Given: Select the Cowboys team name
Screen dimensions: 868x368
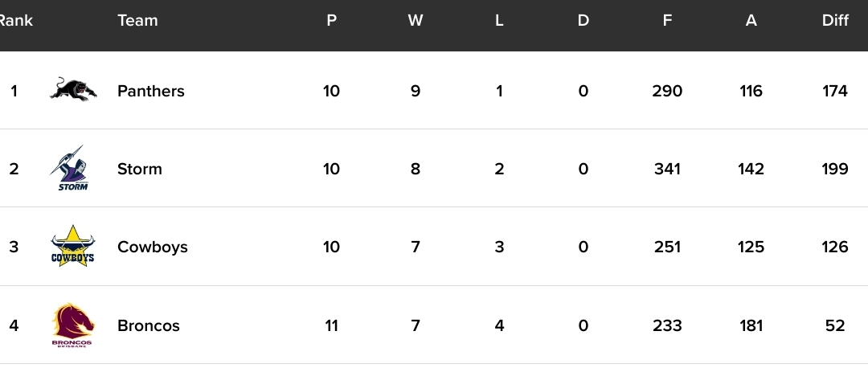Looking at the screenshot, I should point(152,247).
